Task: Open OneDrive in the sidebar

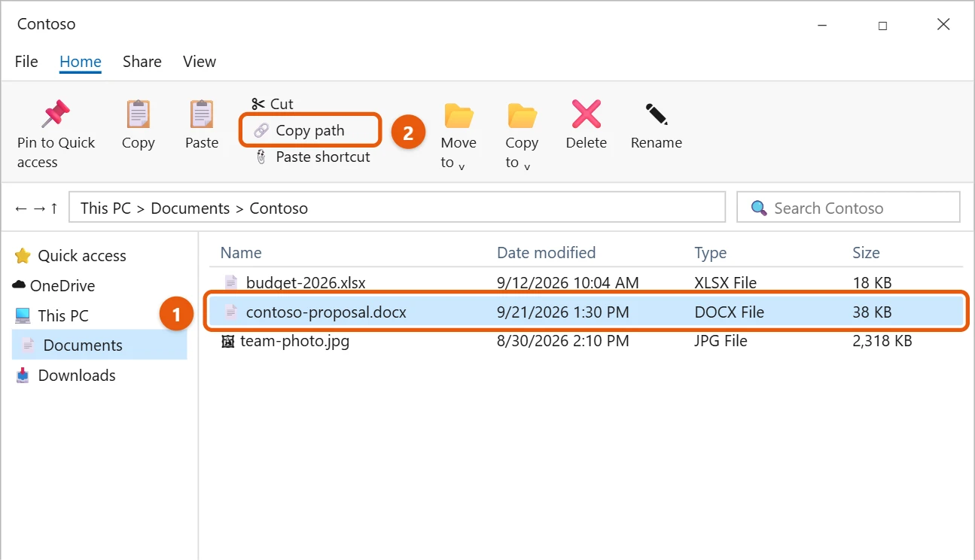Action: click(54, 286)
